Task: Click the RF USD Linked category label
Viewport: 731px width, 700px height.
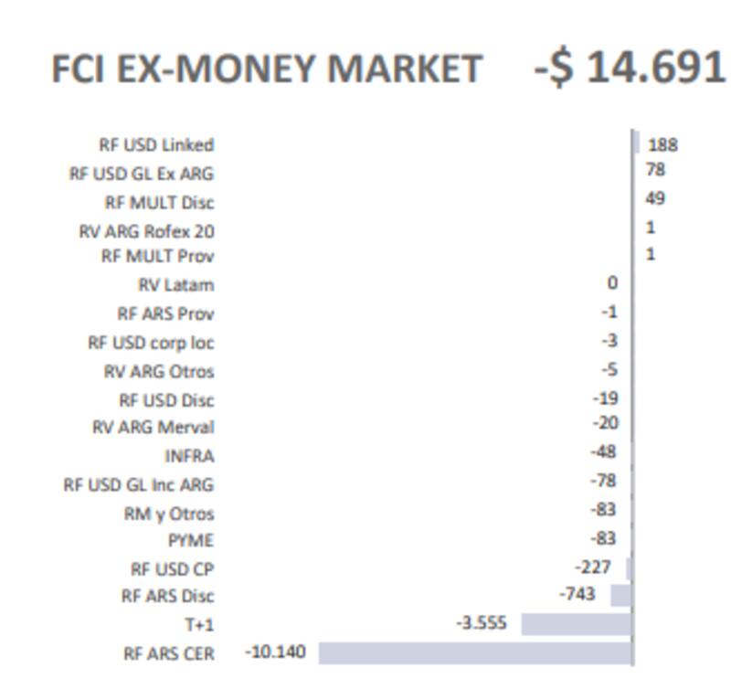Action: (x=156, y=144)
